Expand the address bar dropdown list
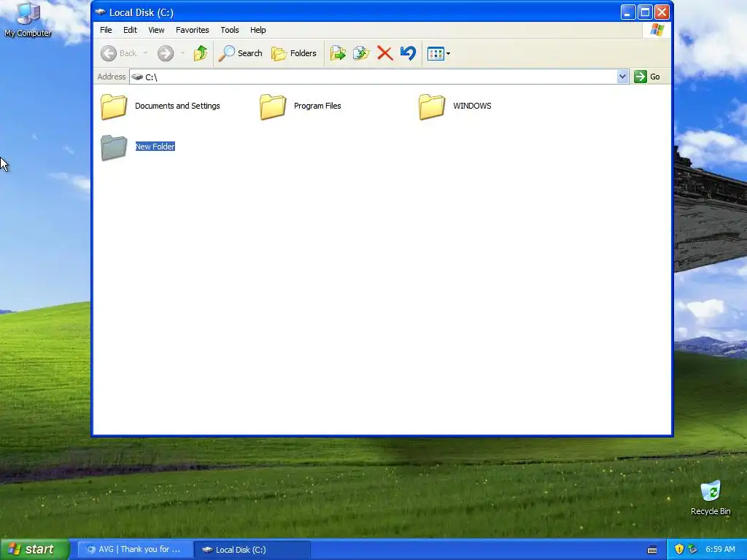747x560 pixels. pyautogui.click(x=622, y=77)
